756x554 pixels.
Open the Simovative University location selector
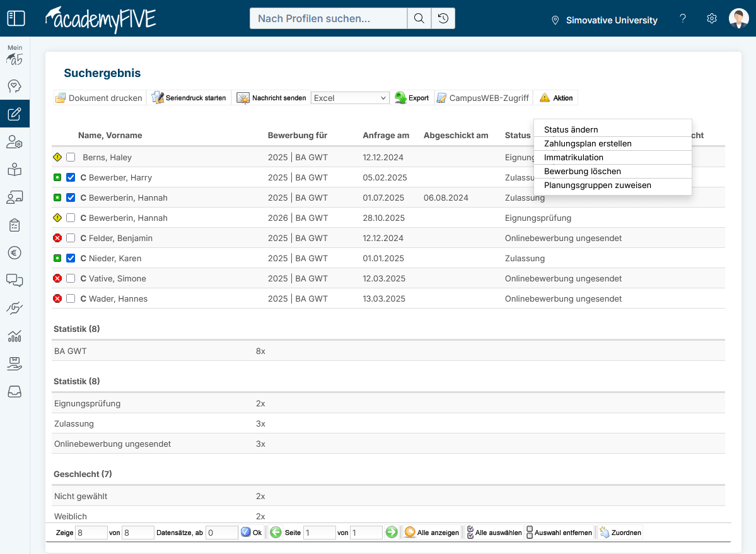[604, 20]
